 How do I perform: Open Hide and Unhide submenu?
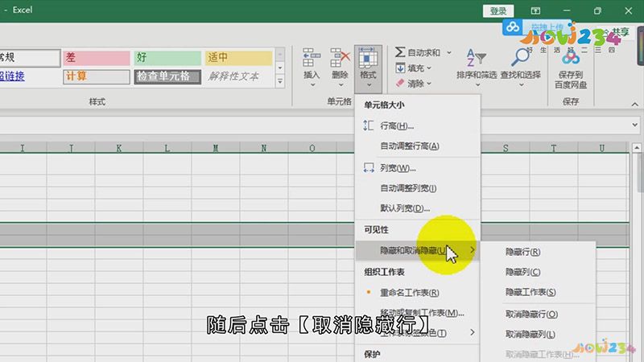tap(417, 250)
